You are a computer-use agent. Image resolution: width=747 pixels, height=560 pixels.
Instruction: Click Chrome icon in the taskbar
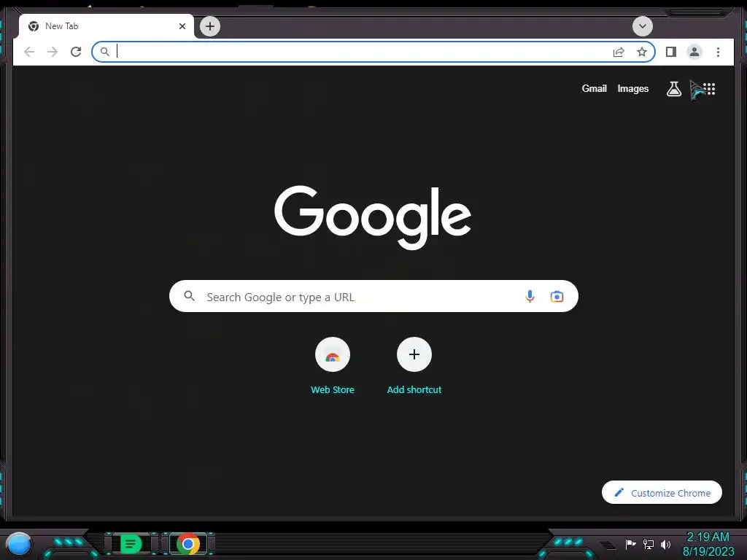[x=187, y=544]
